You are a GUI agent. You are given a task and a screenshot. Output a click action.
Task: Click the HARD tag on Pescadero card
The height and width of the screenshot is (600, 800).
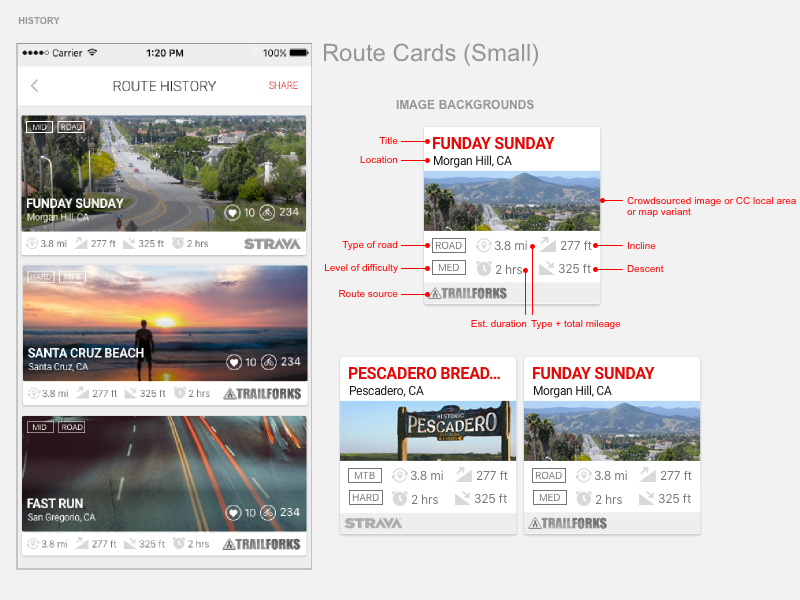pos(365,498)
